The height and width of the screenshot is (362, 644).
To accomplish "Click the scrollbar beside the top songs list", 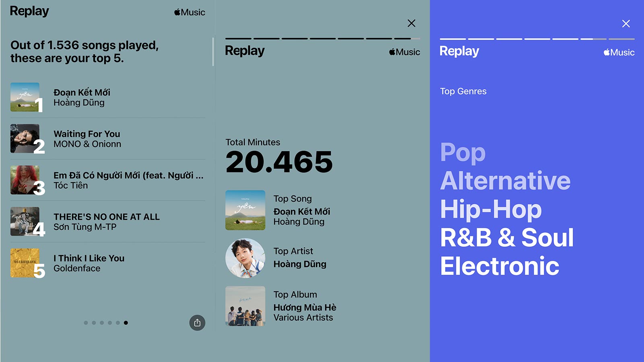I will pyautogui.click(x=213, y=51).
